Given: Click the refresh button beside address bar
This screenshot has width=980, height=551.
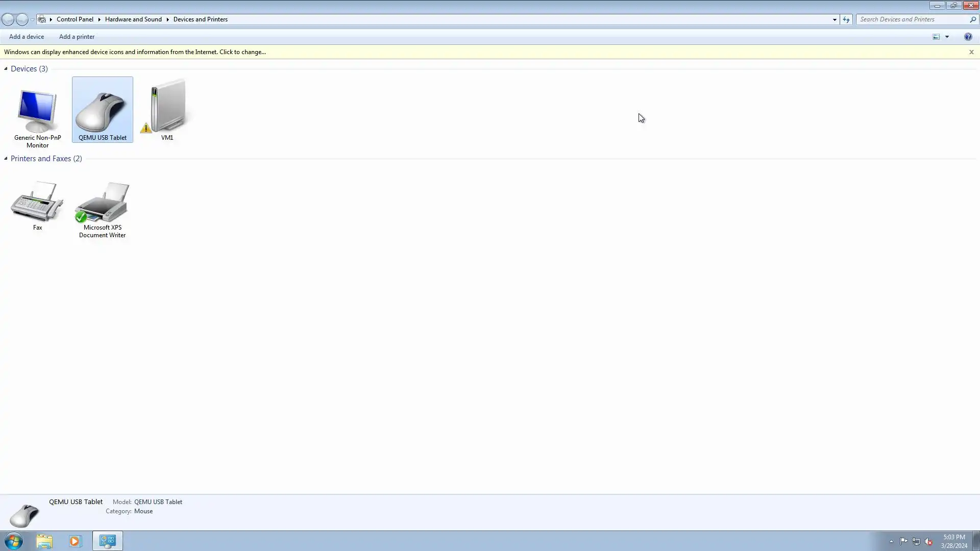Looking at the screenshot, I should click(846, 19).
